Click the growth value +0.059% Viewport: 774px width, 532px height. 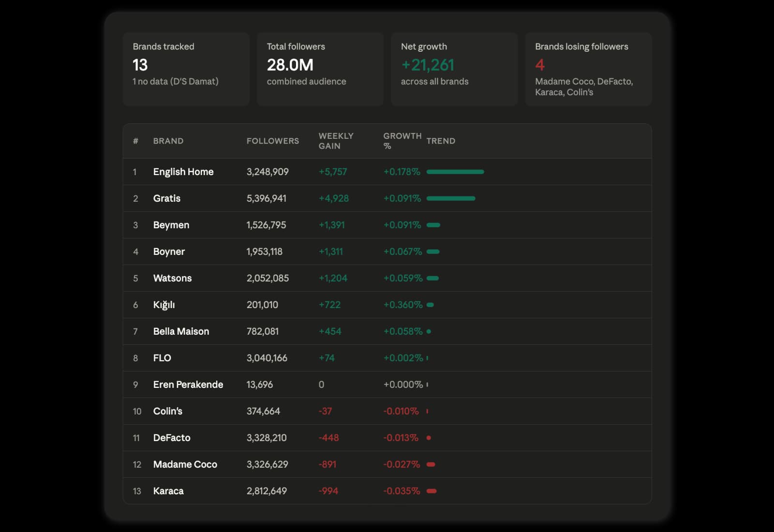tap(403, 278)
